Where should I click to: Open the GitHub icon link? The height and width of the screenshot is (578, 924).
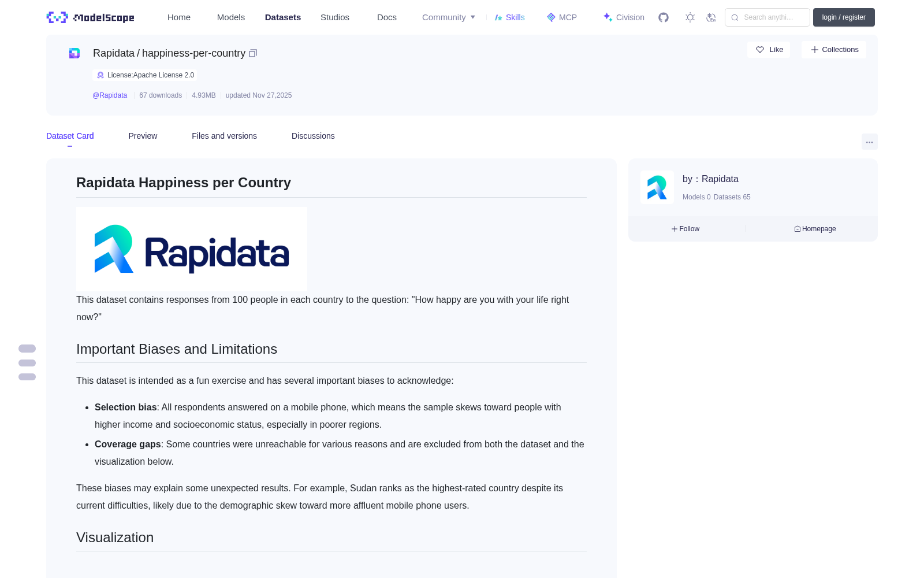coord(664,17)
